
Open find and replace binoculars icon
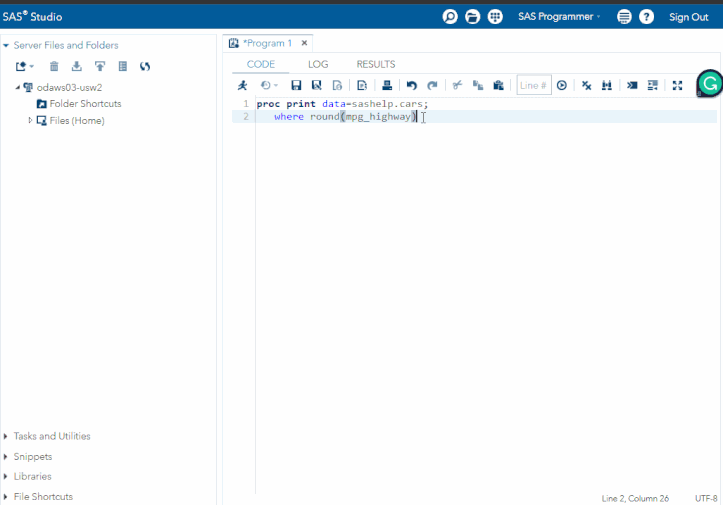click(607, 85)
